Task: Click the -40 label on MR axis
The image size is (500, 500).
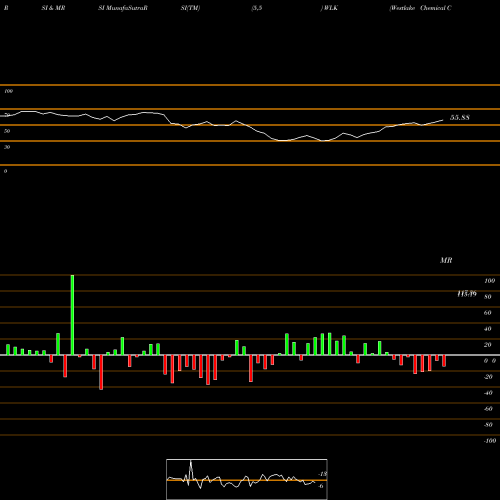Action: (x=488, y=393)
